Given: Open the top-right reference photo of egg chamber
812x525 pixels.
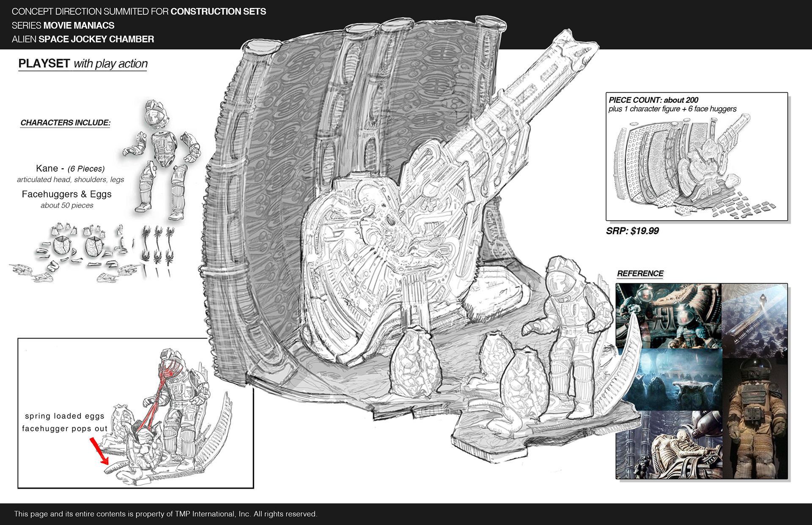Looking at the screenshot, I should (x=754, y=321).
